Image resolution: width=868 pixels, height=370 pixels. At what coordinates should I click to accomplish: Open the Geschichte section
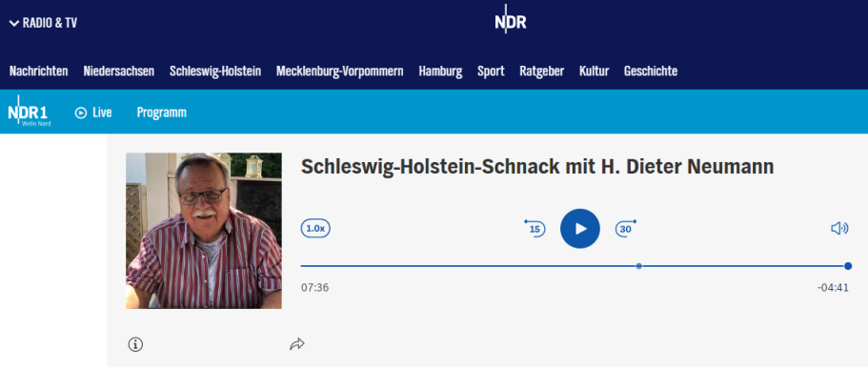pyautogui.click(x=651, y=71)
